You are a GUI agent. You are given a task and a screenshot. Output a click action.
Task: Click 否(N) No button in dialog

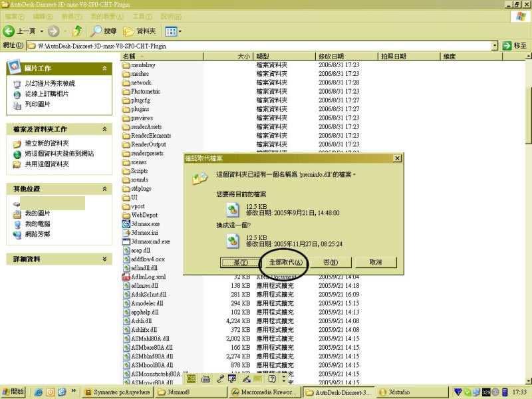point(331,262)
